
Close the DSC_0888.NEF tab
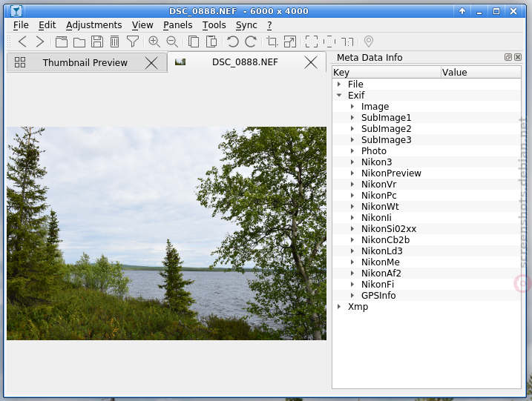(311, 62)
